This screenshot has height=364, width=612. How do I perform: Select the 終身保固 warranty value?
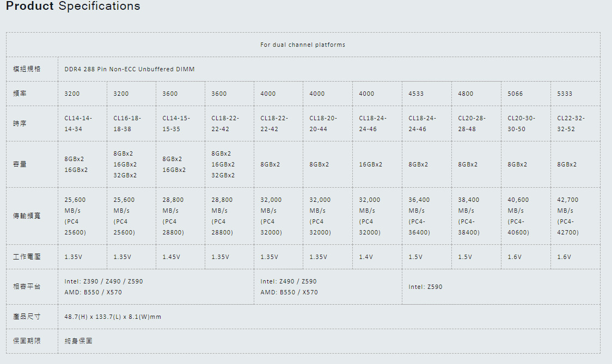click(x=78, y=341)
